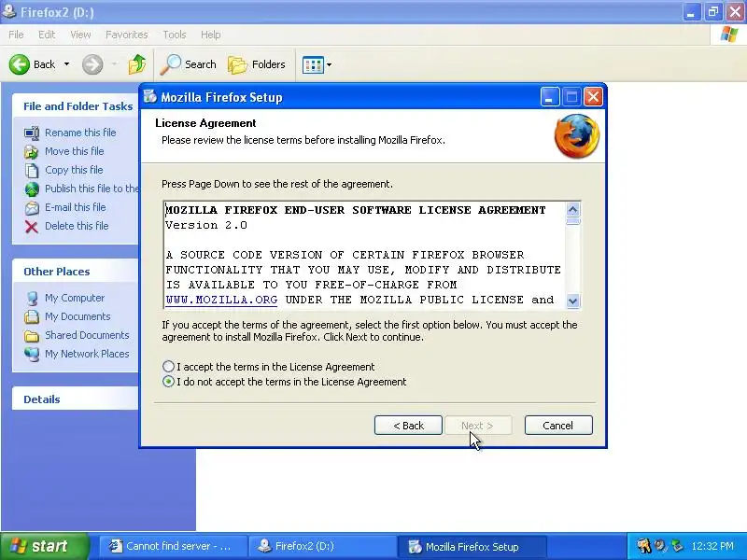Switch to Cannot find server taskbar window
This screenshot has width=747, height=560.
point(173,546)
